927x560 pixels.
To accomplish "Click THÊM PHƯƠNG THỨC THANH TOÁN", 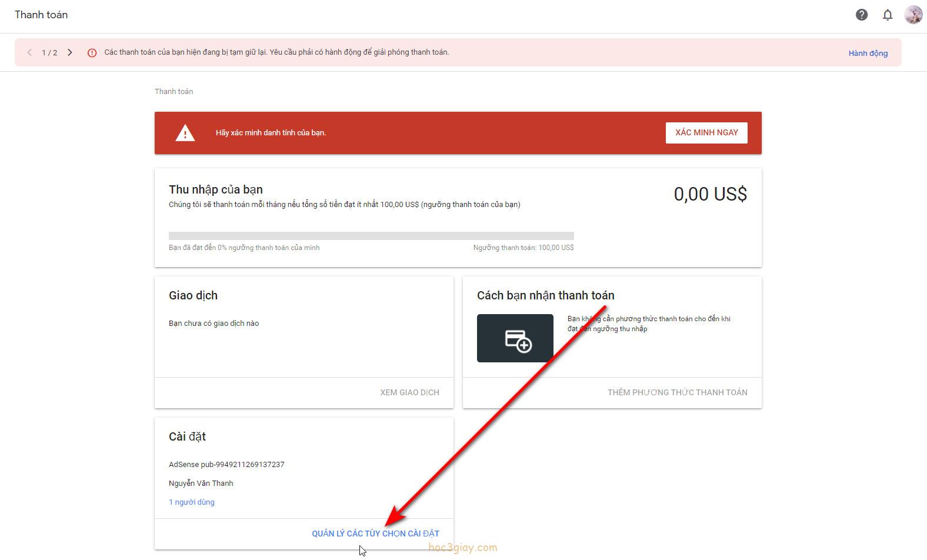I will [677, 392].
